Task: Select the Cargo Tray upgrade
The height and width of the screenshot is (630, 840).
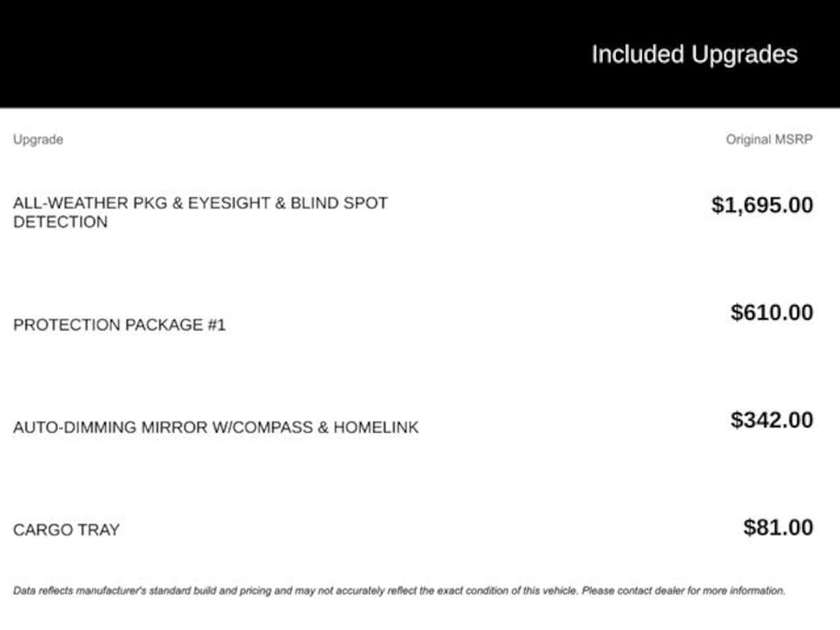Action: coord(66,530)
